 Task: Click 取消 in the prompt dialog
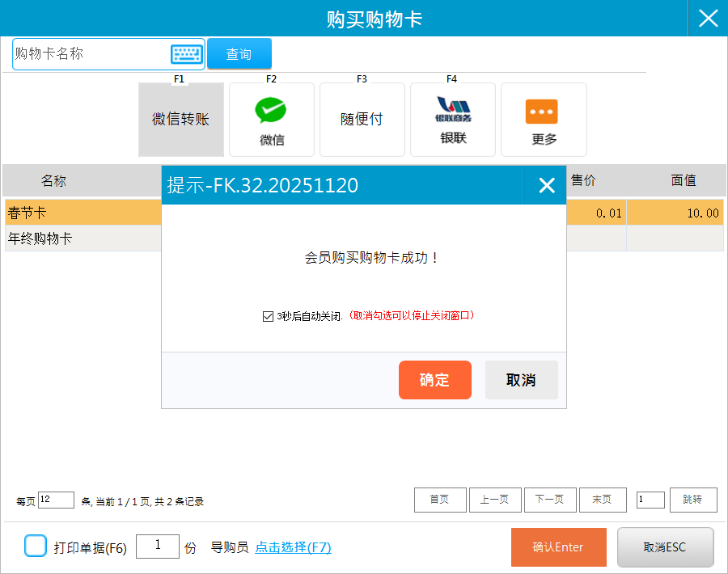[521, 380]
